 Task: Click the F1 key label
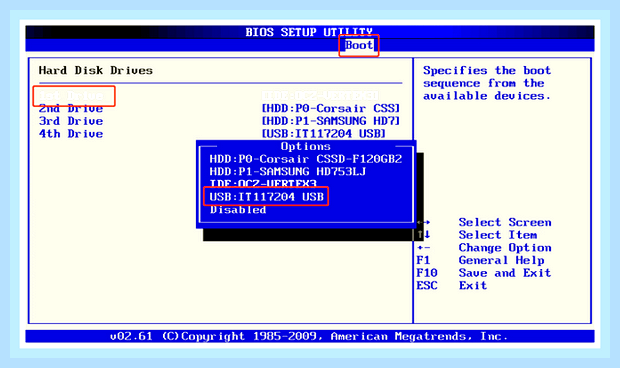point(423,260)
